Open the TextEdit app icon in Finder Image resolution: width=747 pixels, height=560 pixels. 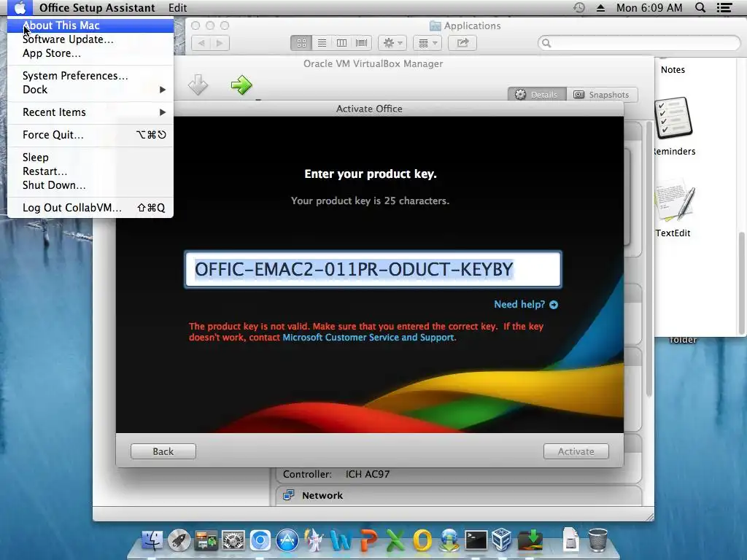point(674,200)
